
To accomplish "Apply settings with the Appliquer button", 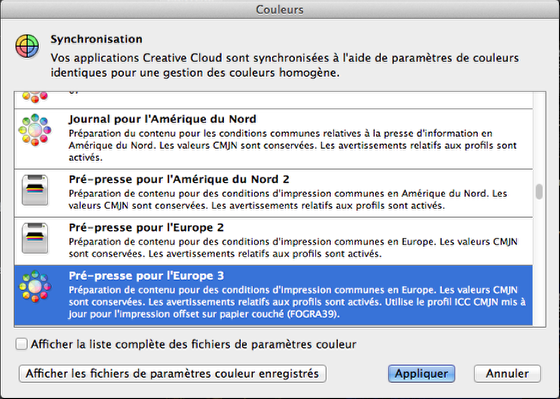I will coord(421,374).
